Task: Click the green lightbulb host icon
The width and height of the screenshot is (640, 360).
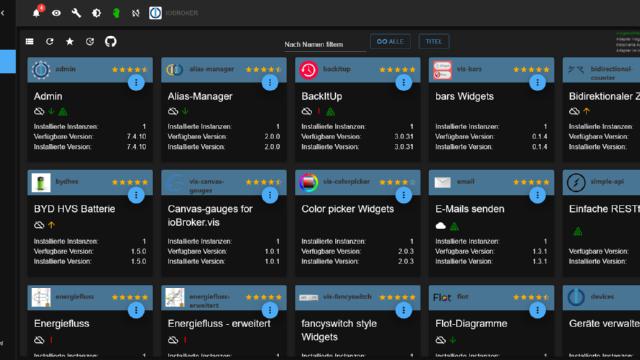Action: [116, 13]
